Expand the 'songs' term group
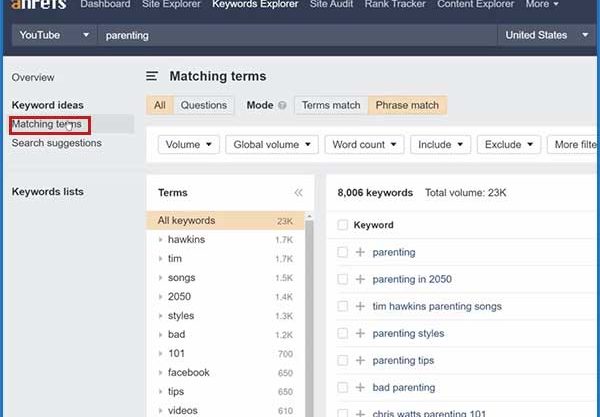 tap(160, 278)
